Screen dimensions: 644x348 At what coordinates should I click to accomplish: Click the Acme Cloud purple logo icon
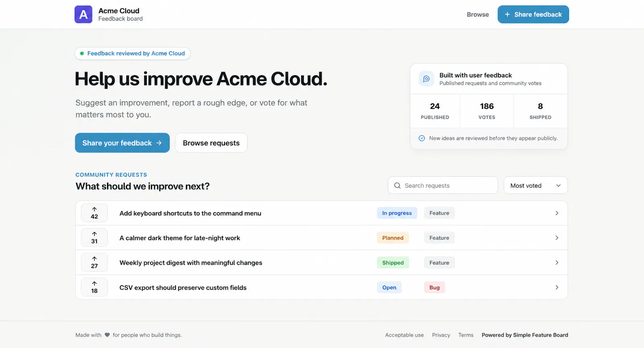[x=83, y=14]
